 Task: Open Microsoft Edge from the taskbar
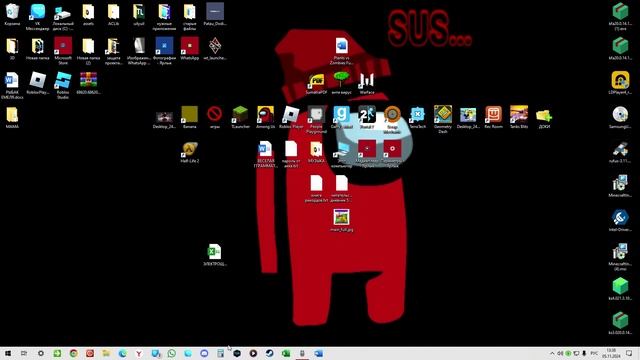[x=122, y=353]
